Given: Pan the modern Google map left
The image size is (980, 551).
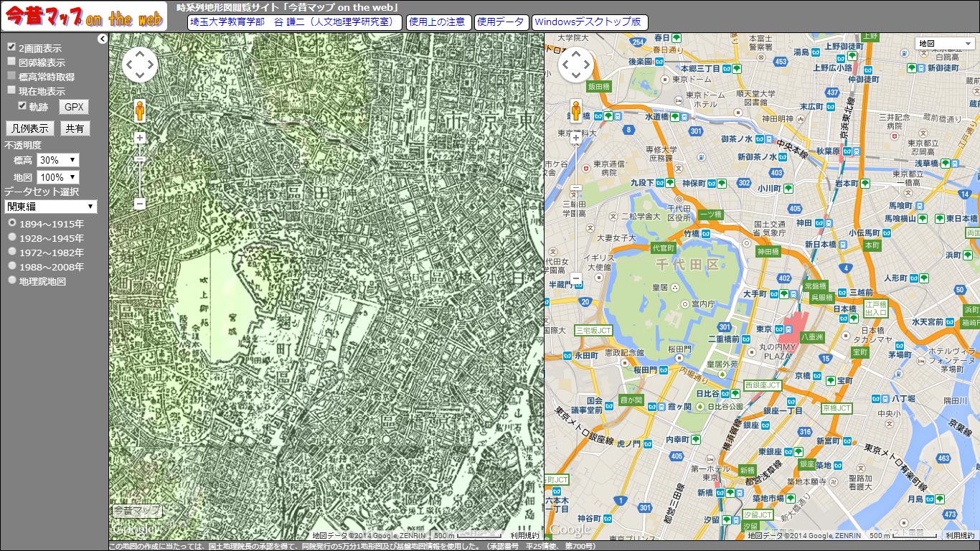Looking at the screenshot, I should click(x=564, y=65).
